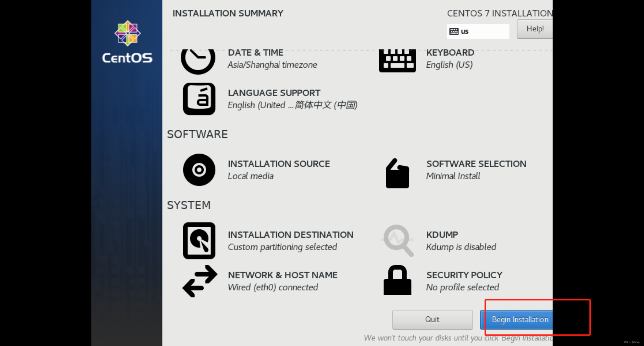
Task: Select SECURITY POLICY heading
Action: click(464, 275)
